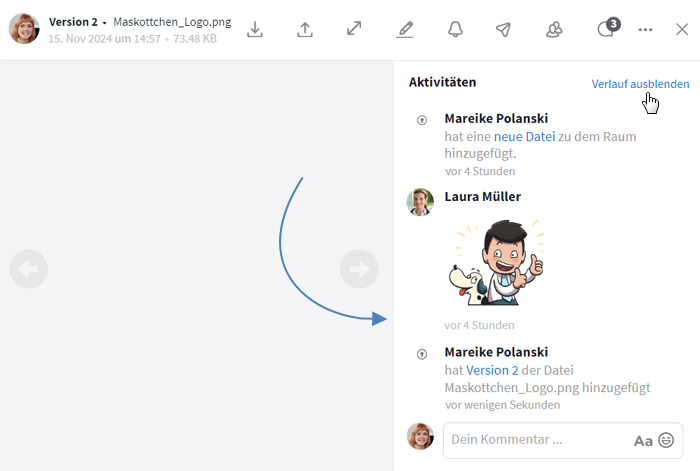Close the file preview
The height and width of the screenshot is (471, 700).
pyautogui.click(x=682, y=29)
